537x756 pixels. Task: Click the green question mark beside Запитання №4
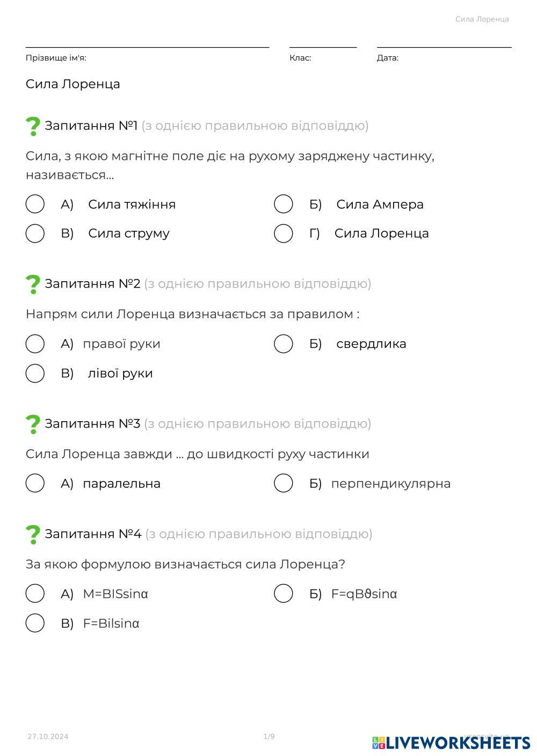33,534
